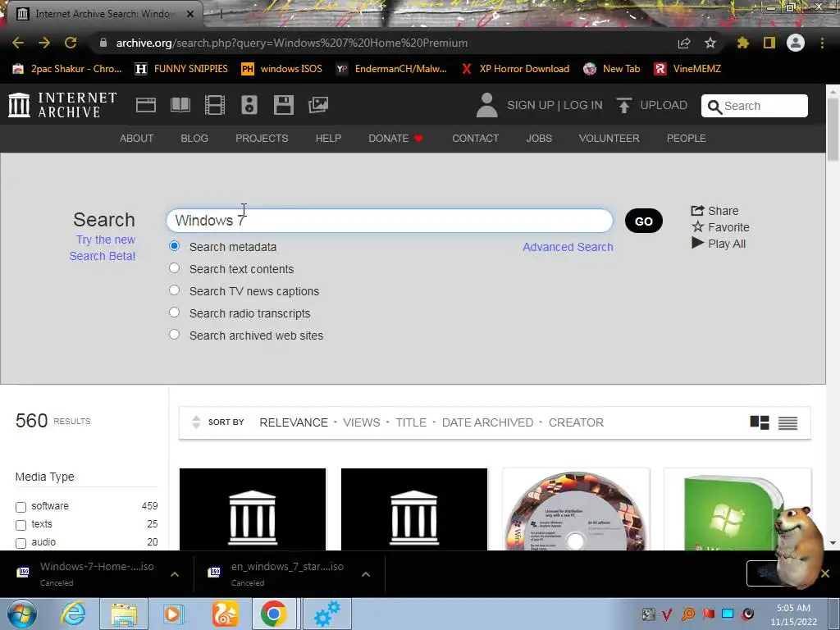This screenshot has height=630, width=840.
Task: Check the texts media type checkbox
Action: [21, 525]
